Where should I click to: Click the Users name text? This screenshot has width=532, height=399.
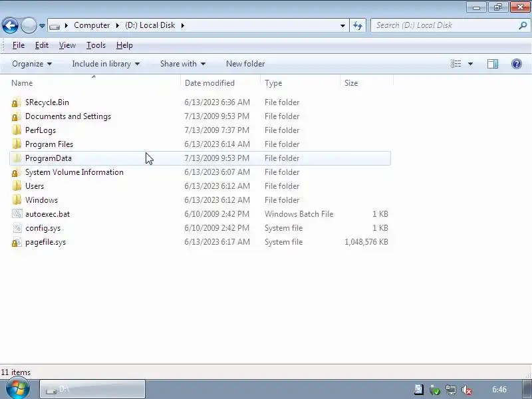(35, 186)
